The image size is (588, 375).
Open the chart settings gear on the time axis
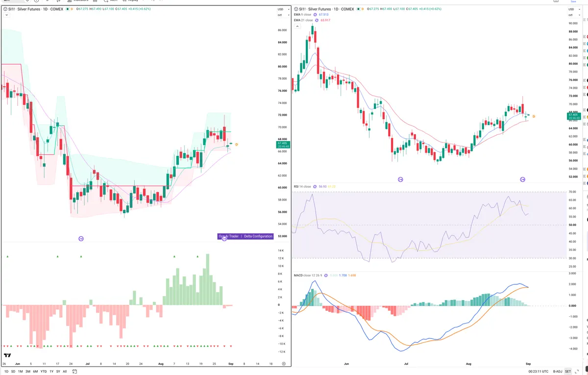284,364
